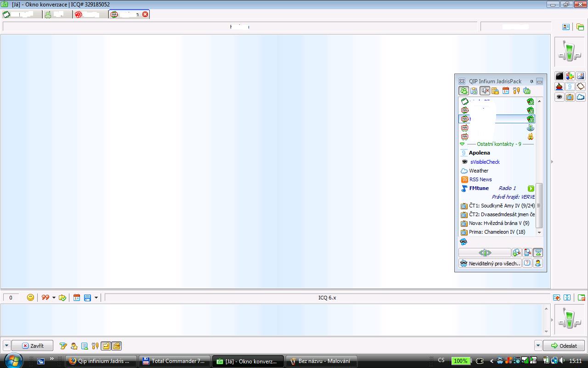Click the TV program plugin icon in sidebar
This screenshot has width=588, height=368.
pos(570,97)
